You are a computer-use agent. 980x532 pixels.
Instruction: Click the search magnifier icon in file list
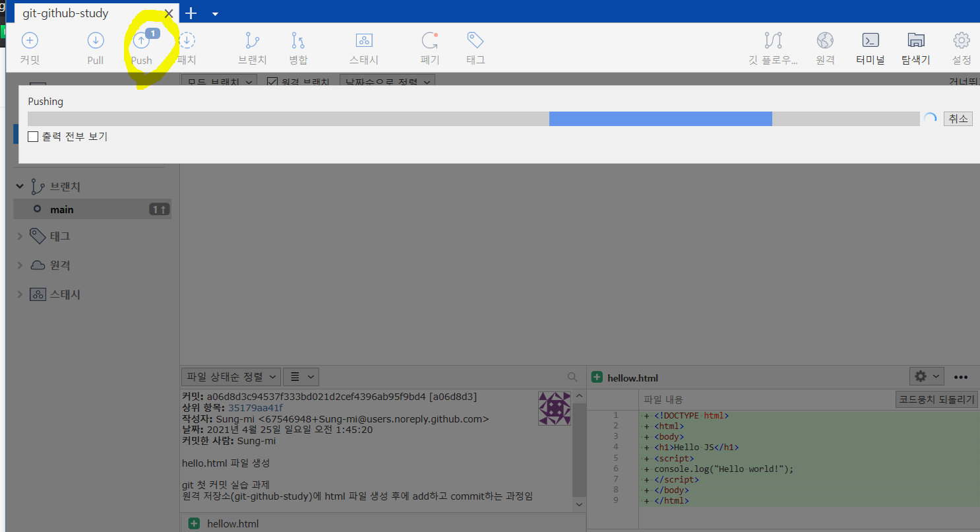tap(572, 377)
